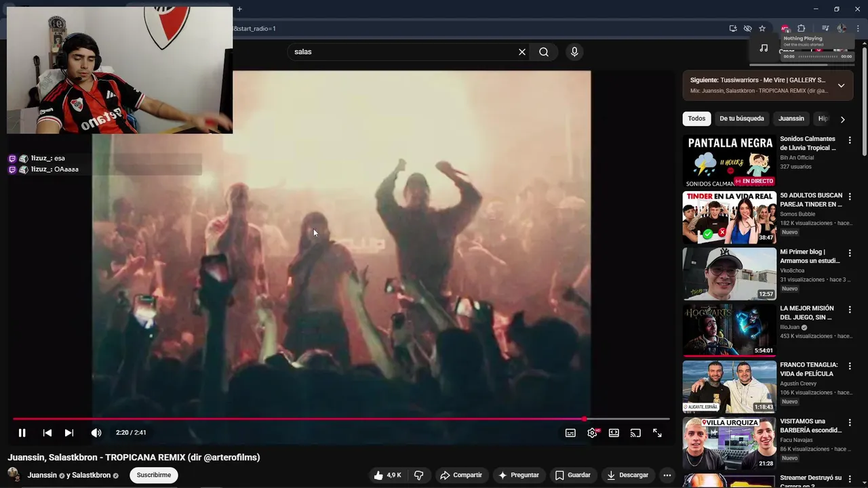Viewport: 868px width, 488px height.
Task: Open options for Sonidos Calmantes video
Action: pyautogui.click(x=850, y=140)
